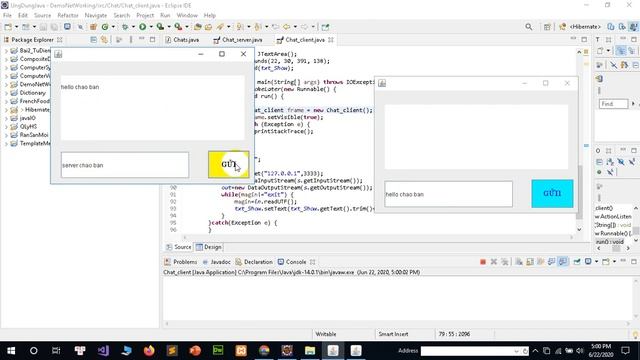The width and height of the screenshot is (640, 360).
Task: Open the Display Selected Console dropdown arrow
Action: pos(596,262)
